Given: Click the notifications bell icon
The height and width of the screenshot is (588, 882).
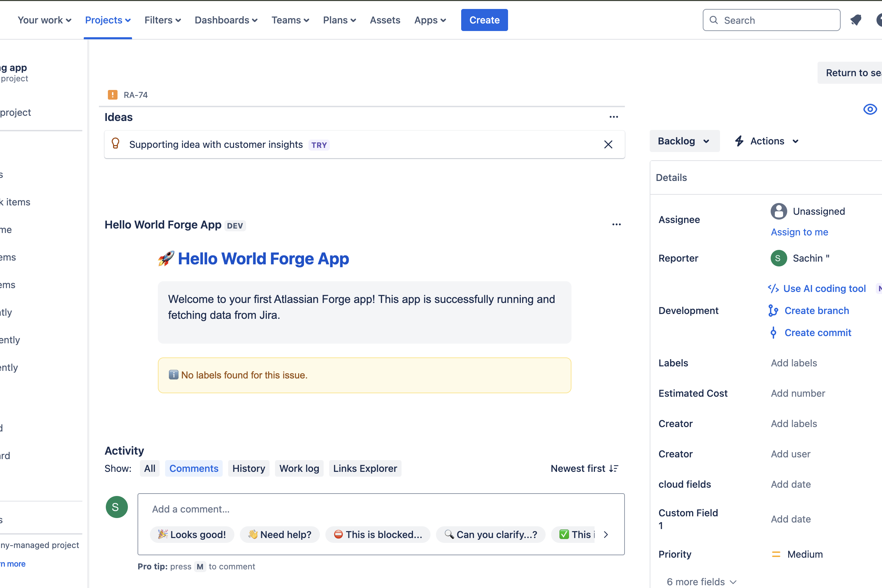Looking at the screenshot, I should click(x=855, y=20).
